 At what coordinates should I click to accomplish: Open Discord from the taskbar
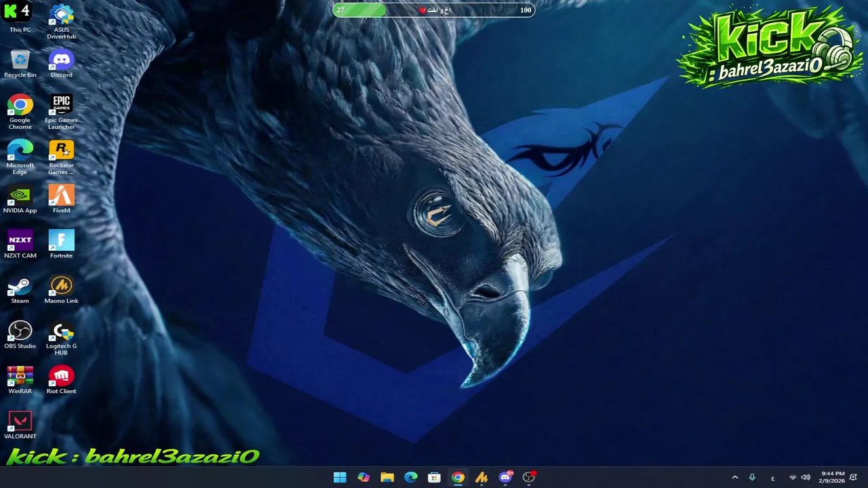(x=505, y=477)
